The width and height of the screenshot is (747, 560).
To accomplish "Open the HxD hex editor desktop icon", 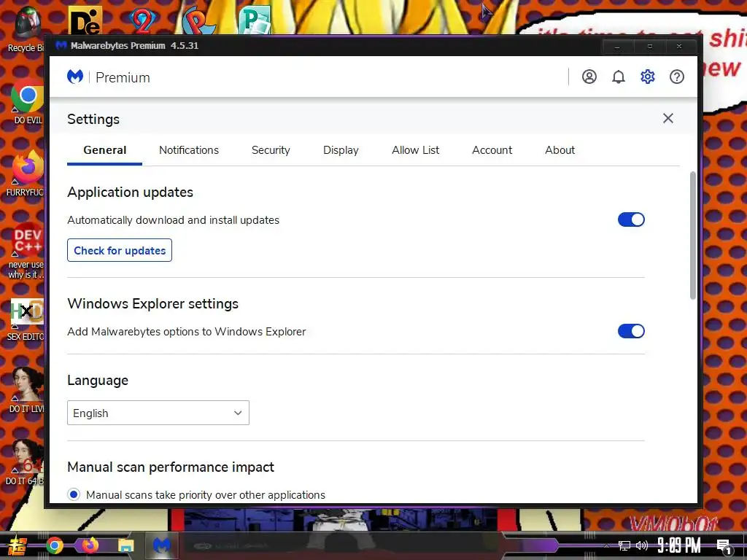I will point(27,319).
